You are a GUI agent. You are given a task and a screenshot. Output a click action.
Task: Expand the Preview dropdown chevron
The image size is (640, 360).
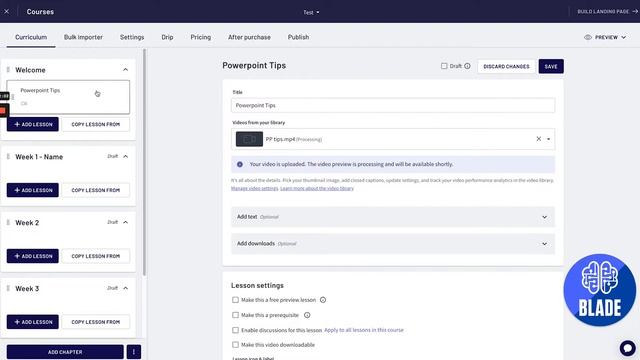624,37
